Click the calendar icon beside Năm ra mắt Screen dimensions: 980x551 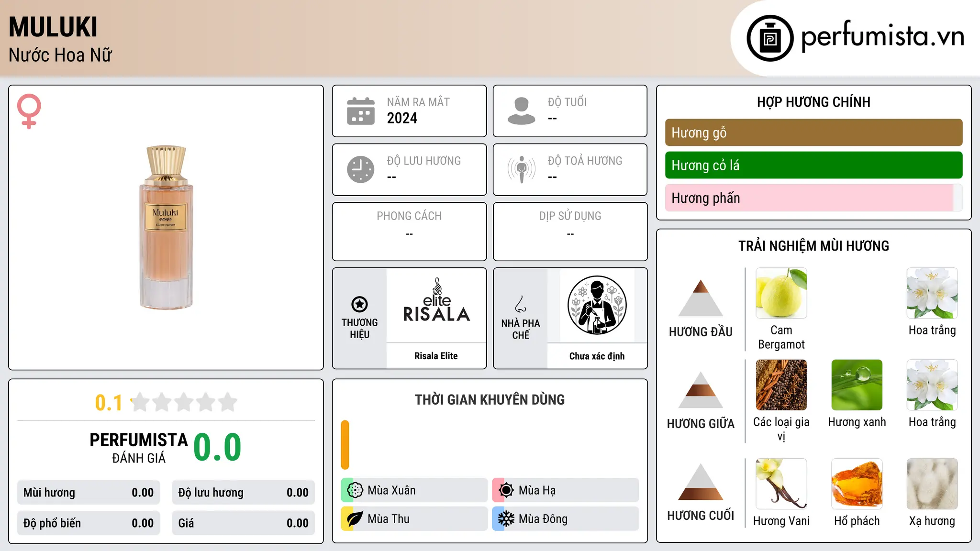[361, 111]
